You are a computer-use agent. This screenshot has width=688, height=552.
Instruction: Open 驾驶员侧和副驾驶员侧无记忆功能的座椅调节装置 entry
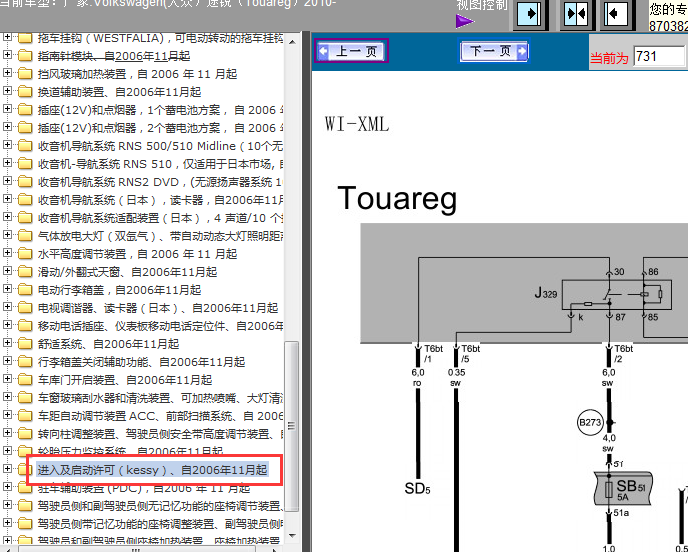(x=160, y=506)
